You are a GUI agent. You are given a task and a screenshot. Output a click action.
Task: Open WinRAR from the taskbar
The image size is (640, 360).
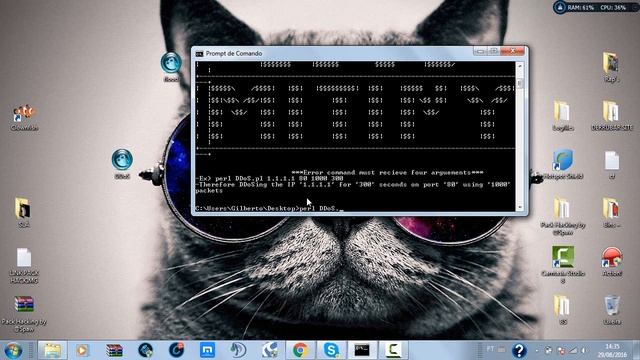point(114,350)
